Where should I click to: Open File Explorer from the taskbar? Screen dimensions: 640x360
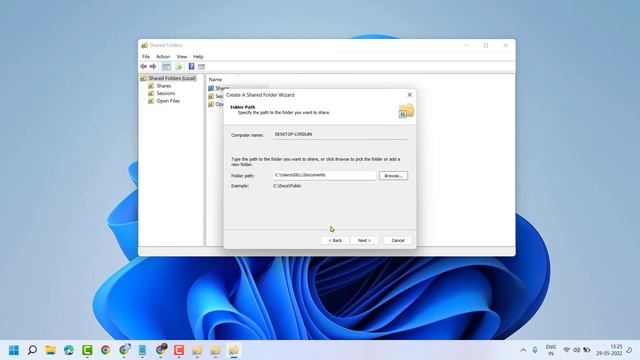51,350
